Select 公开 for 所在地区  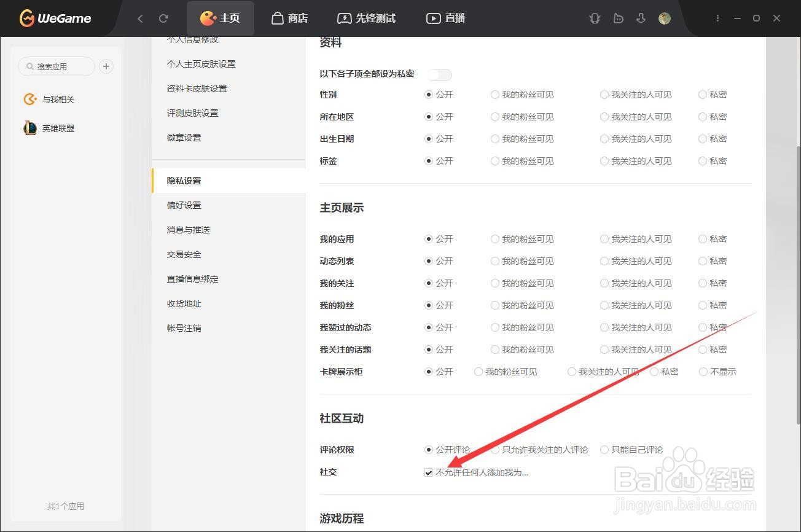[x=429, y=117]
